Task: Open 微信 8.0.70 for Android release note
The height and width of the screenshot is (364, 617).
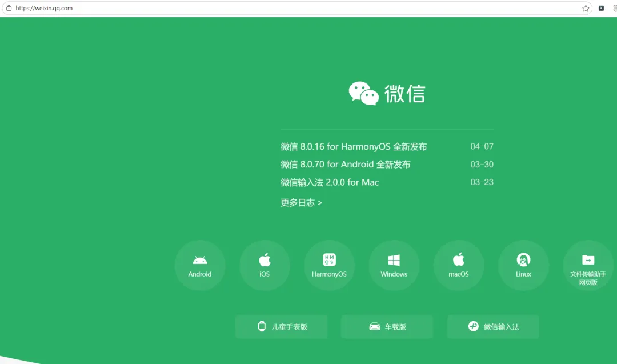Action: pyautogui.click(x=346, y=165)
